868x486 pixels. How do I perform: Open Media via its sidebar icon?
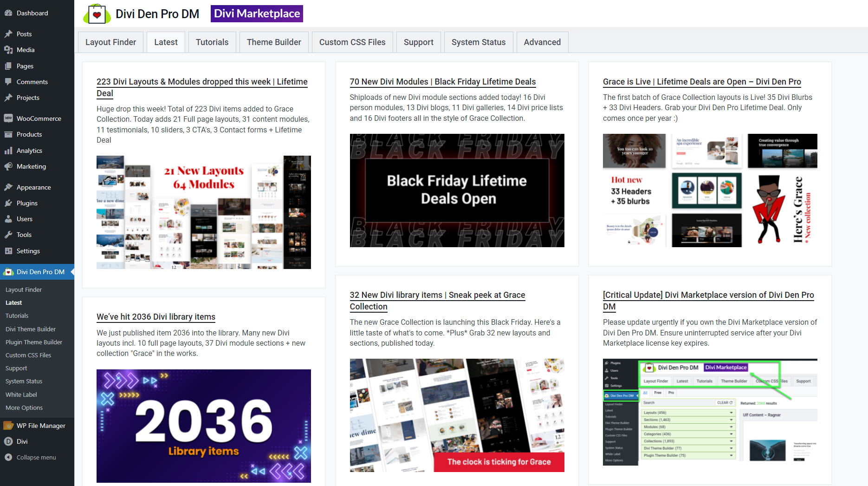[8, 50]
